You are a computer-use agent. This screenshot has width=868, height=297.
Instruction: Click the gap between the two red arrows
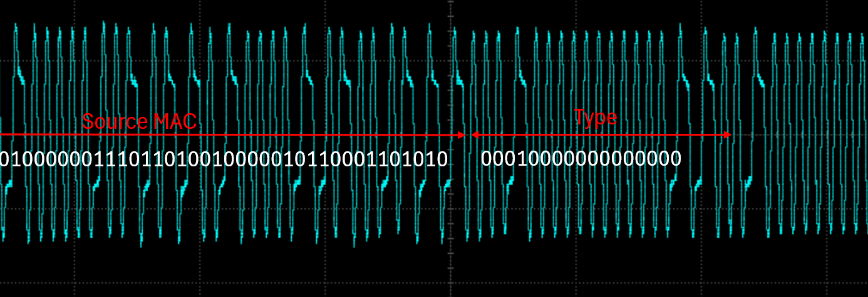point(468,135)
